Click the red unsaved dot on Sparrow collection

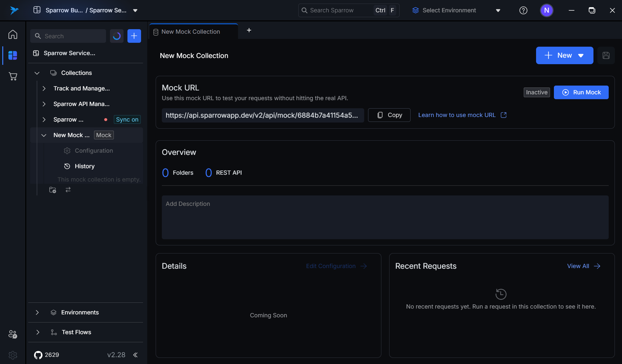[x=106, y=120]
